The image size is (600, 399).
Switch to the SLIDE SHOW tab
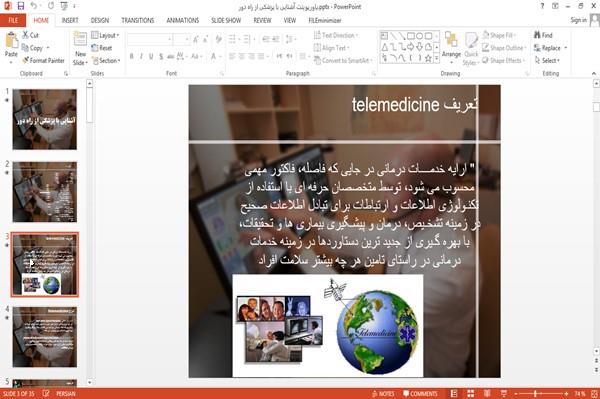(x=226, y=20)
